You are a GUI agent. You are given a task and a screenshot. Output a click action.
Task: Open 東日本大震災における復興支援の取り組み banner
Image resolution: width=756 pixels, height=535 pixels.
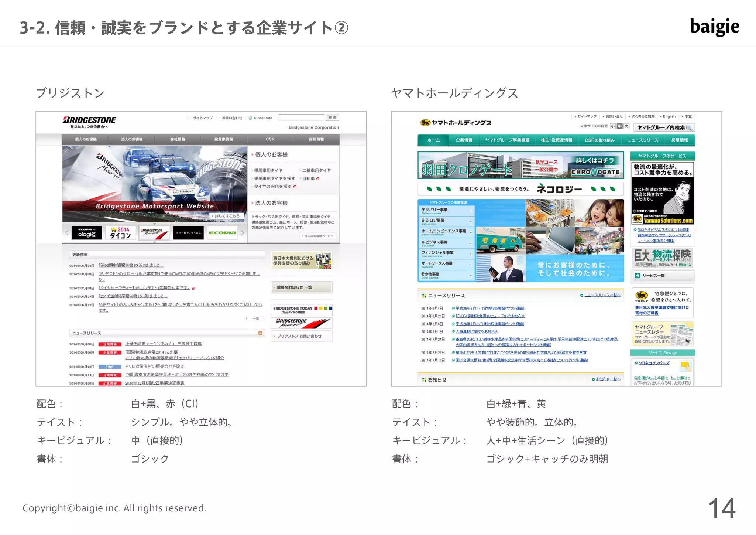(x=302, y=261)
